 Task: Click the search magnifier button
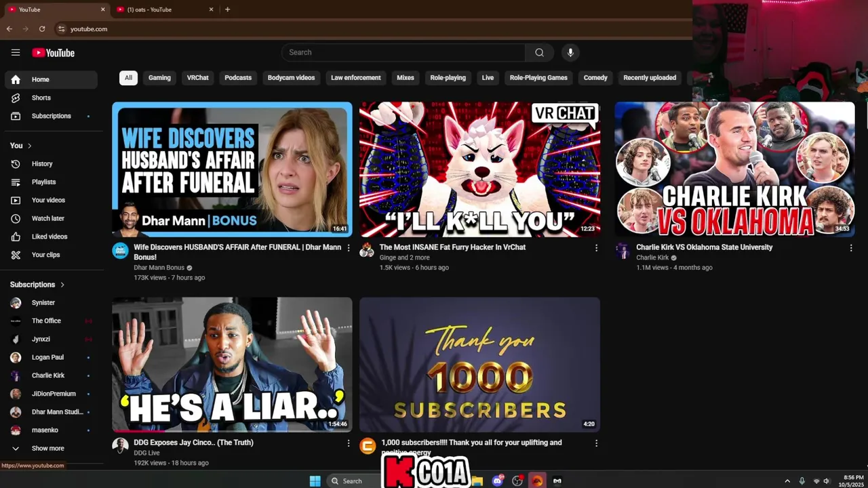[x=539, y=52]
